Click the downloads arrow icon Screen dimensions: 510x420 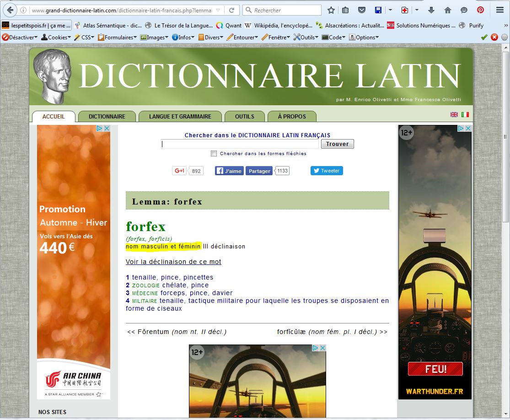431,10
